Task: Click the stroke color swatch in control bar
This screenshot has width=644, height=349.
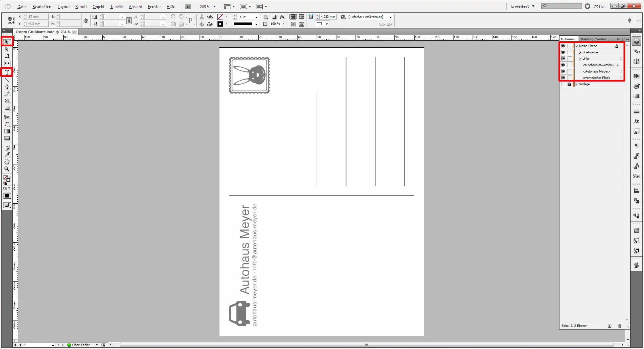Action: [x=220, y=24]
